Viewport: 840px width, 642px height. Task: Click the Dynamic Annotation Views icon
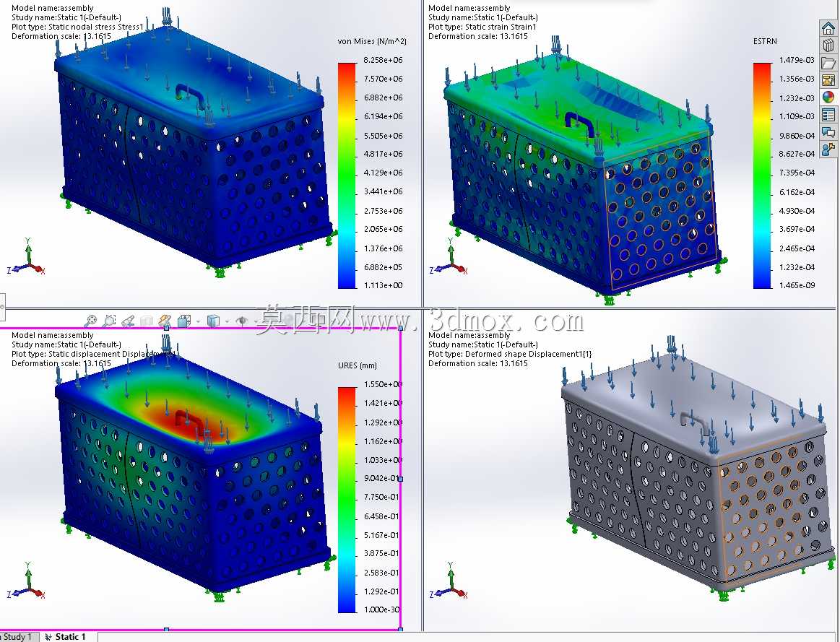point(165,321)
